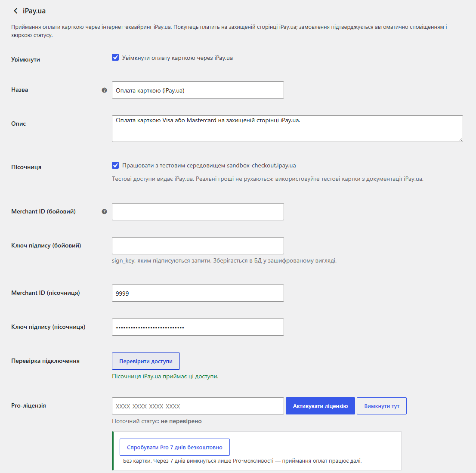Click the Ключ підпису (пісочниця) row label

coord(48,327)
